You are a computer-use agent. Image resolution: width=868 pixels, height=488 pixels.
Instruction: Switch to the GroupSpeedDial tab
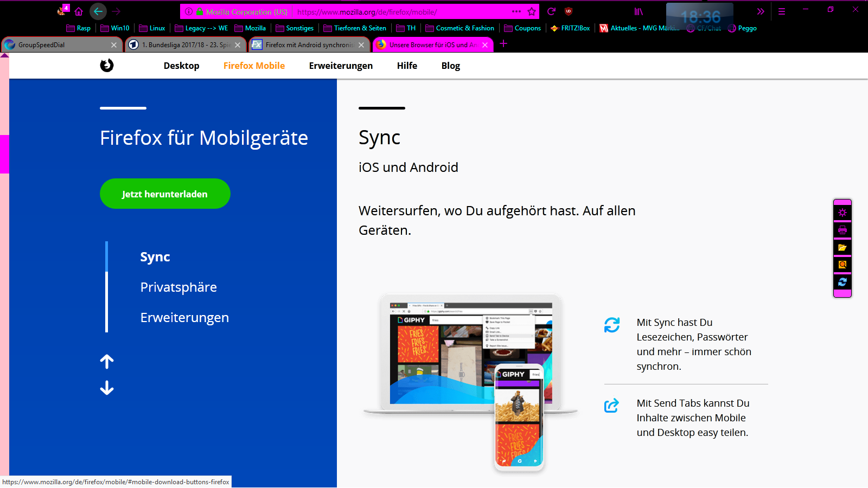[x=60, y=45]
